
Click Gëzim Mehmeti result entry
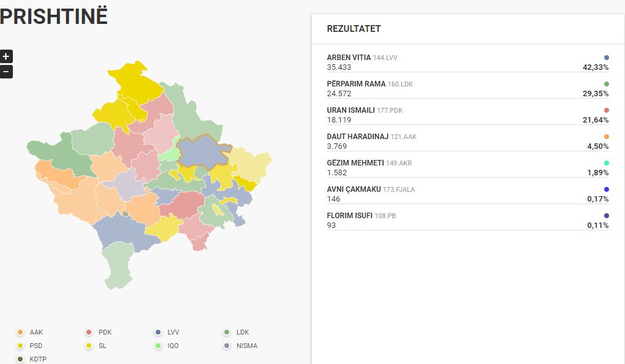tap(468, 167)
